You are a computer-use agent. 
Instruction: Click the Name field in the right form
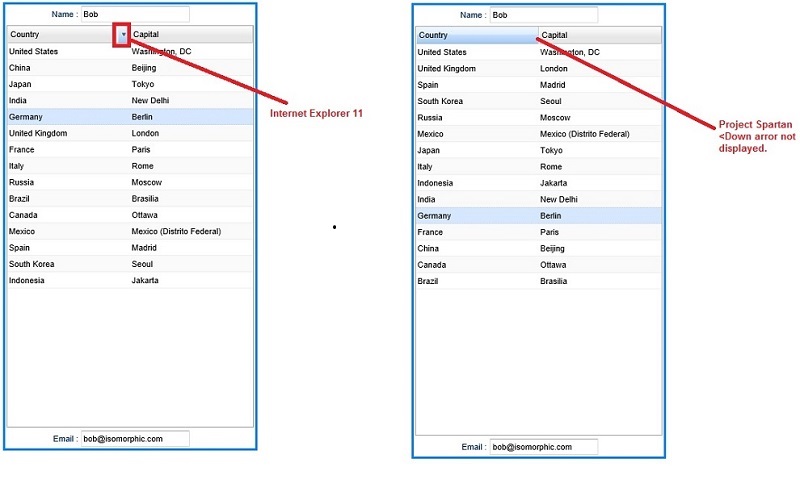click(543, 15)
